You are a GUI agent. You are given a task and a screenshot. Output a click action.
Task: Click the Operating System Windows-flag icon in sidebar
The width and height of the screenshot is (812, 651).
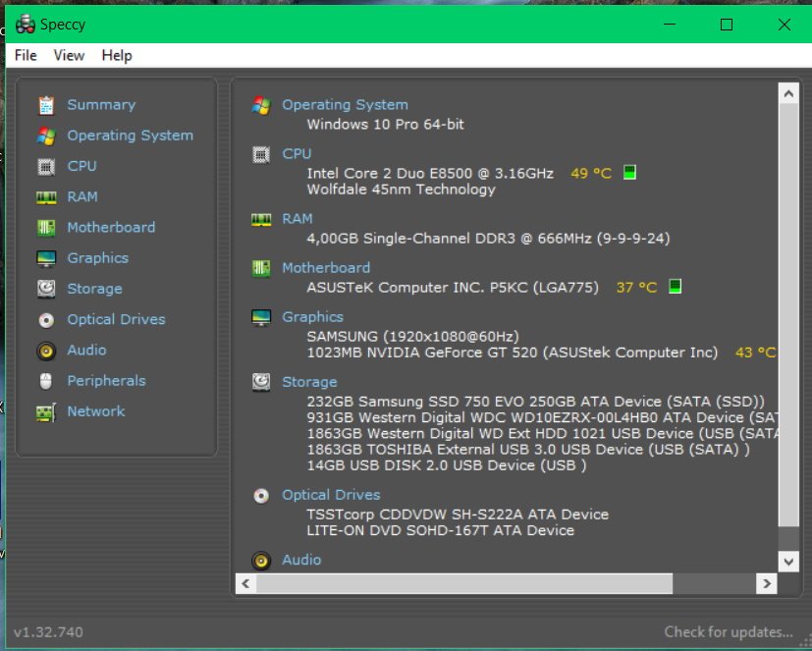[x=46, y=136]
